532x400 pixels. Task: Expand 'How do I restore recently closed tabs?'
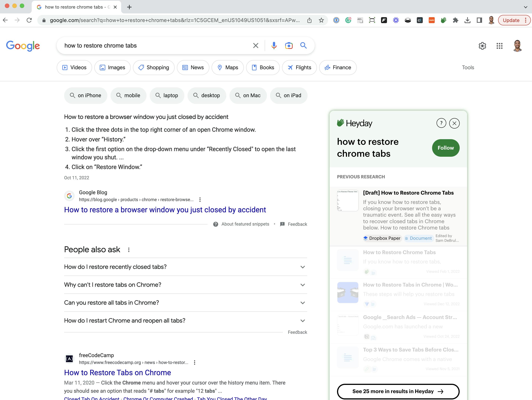point(185,267)
